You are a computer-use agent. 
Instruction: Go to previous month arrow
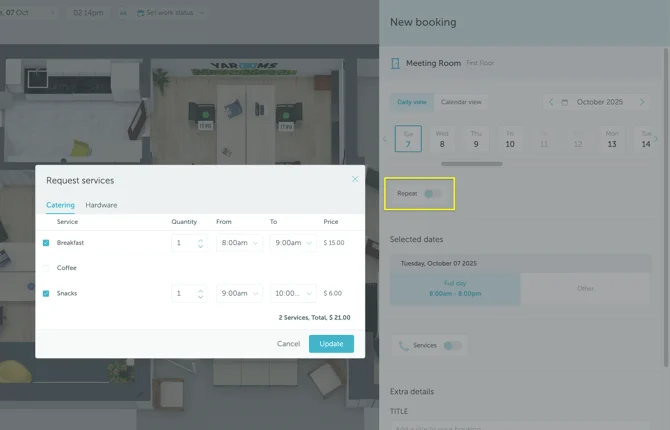(x=550, y=102)
